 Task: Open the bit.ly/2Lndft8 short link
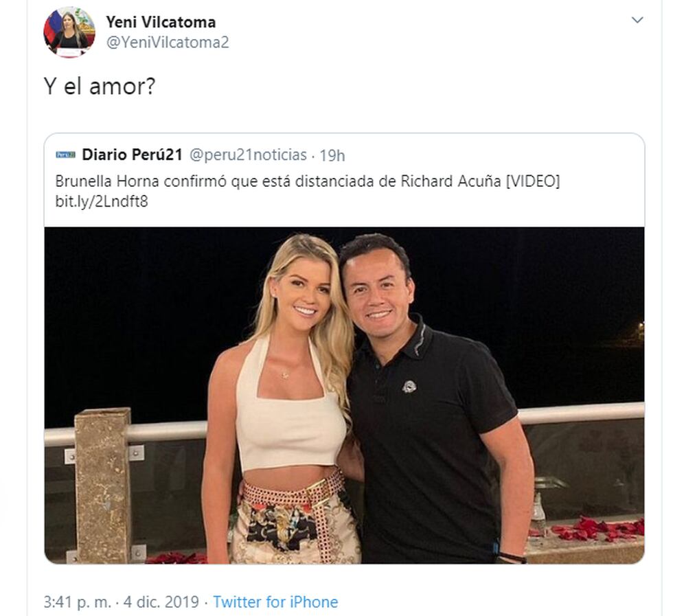(x=102, y=202)
